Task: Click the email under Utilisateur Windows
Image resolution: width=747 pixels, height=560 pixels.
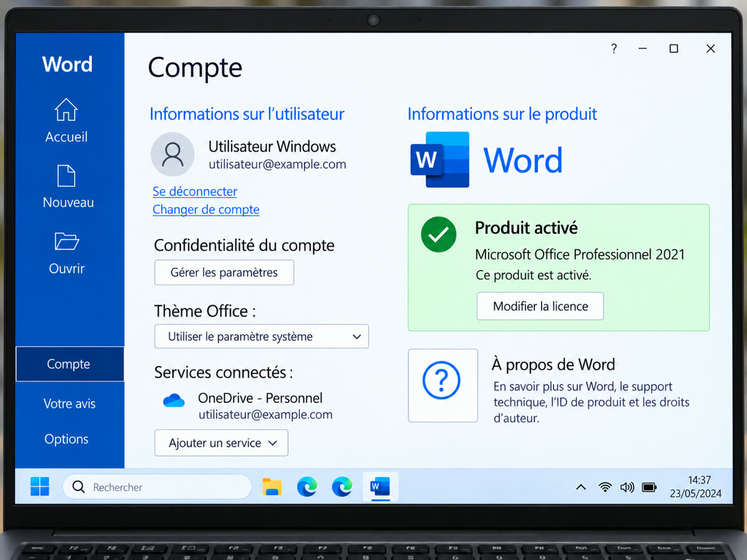Action: pyautogui.click(x=277, y=165)
